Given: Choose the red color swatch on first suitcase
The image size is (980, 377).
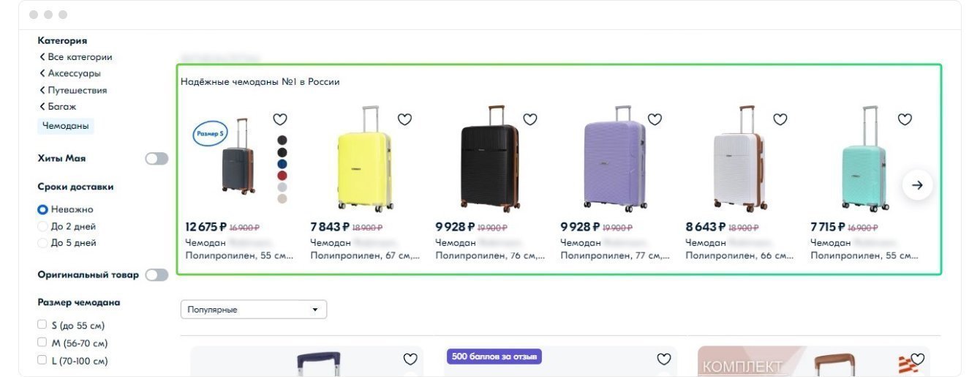Looking at the screenshot, I should [282, 176].
